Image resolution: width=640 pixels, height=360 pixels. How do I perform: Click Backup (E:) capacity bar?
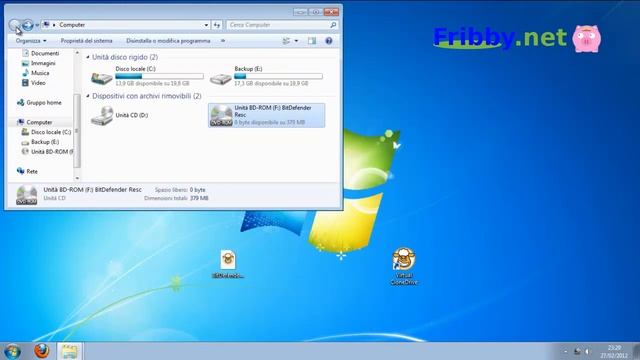[x=278, y=76]
